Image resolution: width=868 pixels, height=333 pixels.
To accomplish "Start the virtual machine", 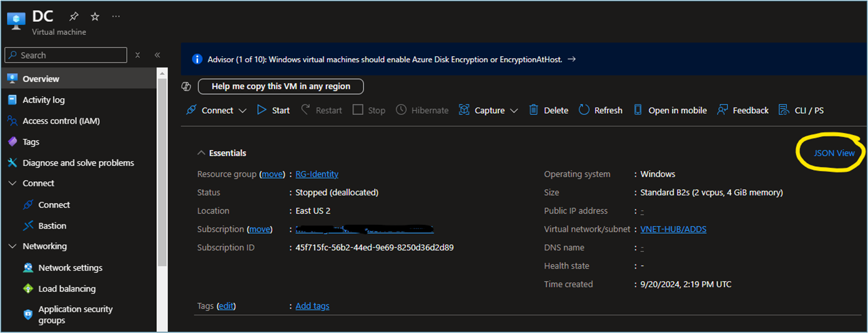I will pyautogui.click(x=274, y=110).
